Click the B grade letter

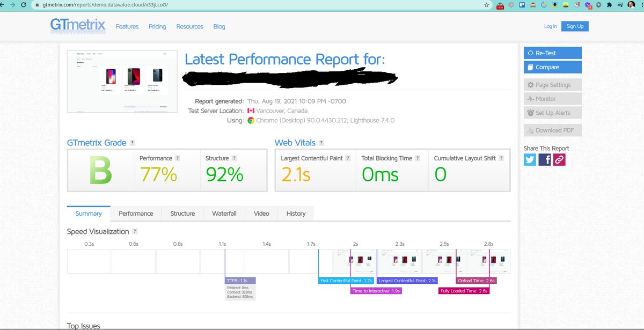100,171
